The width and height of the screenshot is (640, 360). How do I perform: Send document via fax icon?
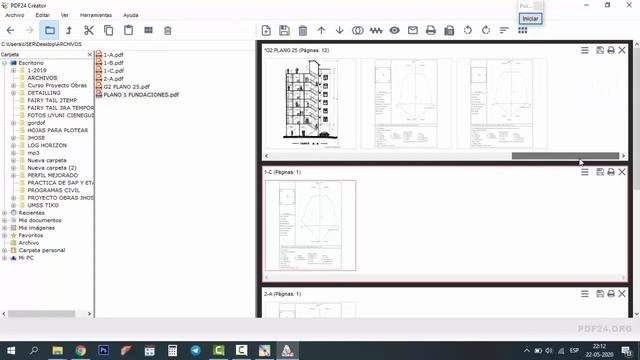pos(449,30)
